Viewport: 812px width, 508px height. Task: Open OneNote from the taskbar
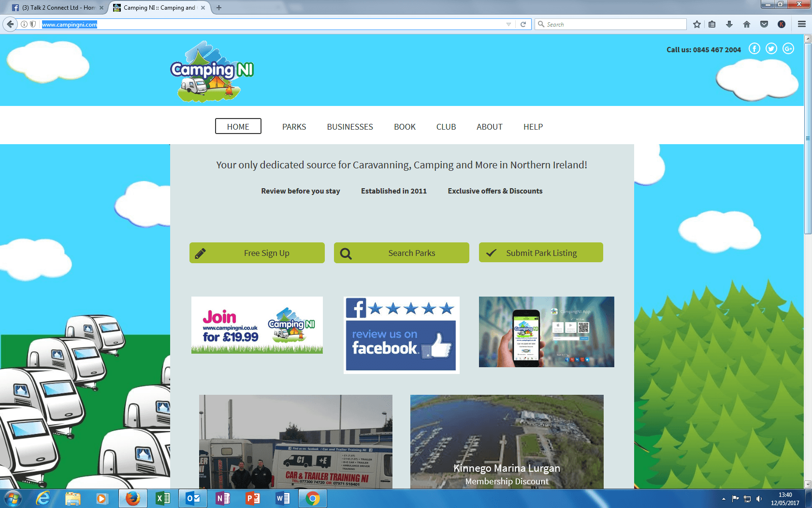[x=223, y=498]
